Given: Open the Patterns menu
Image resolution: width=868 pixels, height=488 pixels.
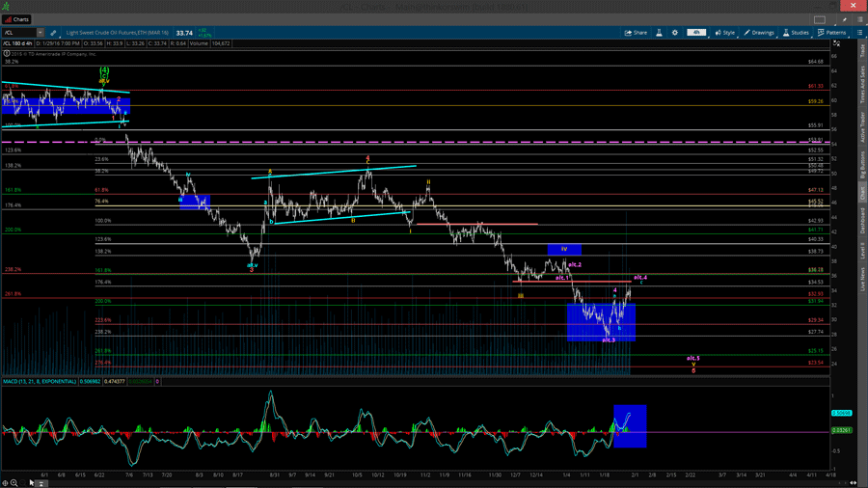Looking at the screenshot, I should pos(832,33).
